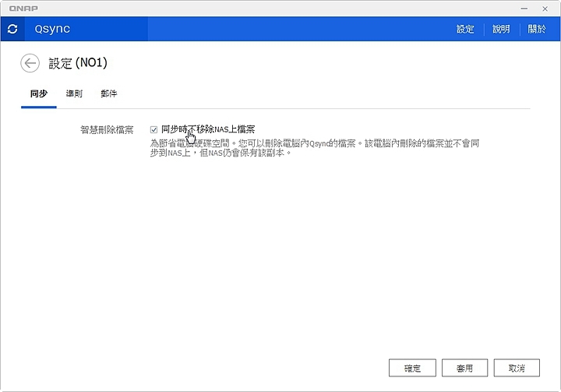Screen dimensions: 561x392
Task: Open 關於 about menu
Action: click(537, 29)
